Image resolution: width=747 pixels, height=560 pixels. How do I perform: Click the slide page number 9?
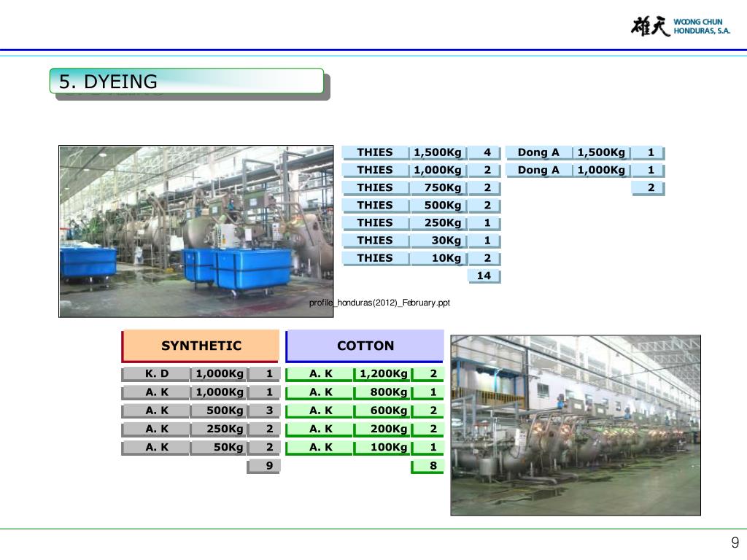pos(735,542)
